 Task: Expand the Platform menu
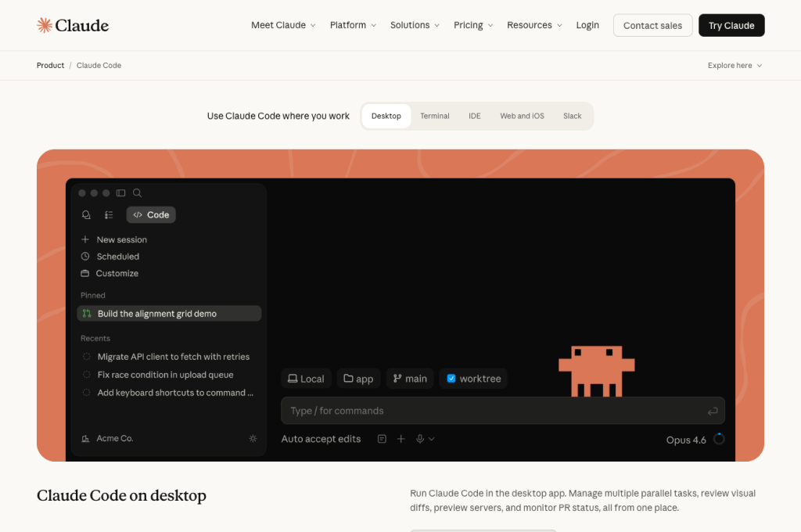pos(353,25)
